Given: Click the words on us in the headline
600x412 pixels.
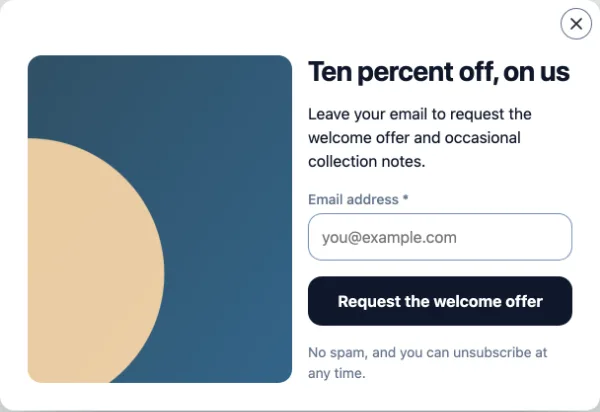Looking at the screenshot, I should click(x=536, y=73).
